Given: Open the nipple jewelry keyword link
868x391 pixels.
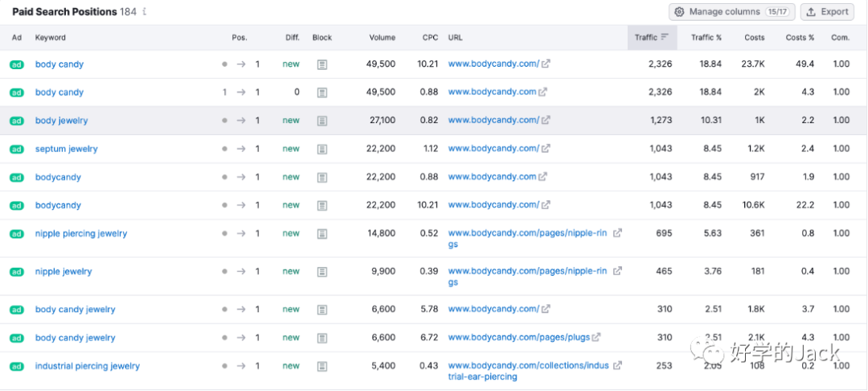Looking at the screenshot, I should click(x=63, y=271).
